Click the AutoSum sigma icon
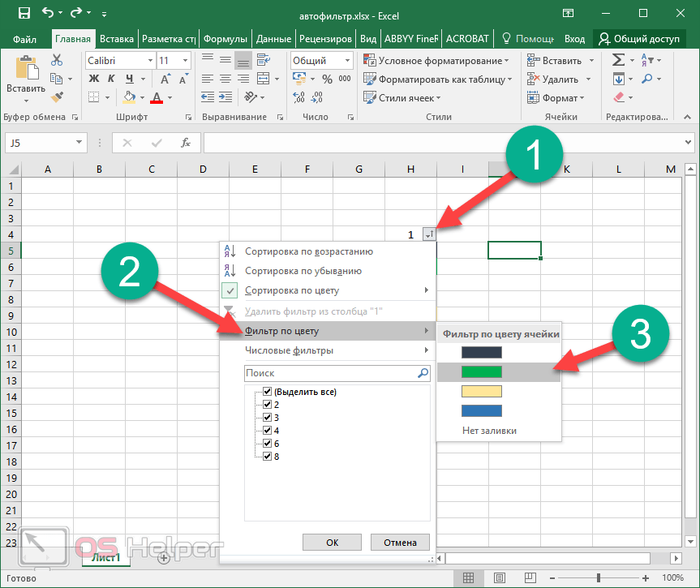Image resolution: width=700 pixels, height=588 pixels. 619,60
